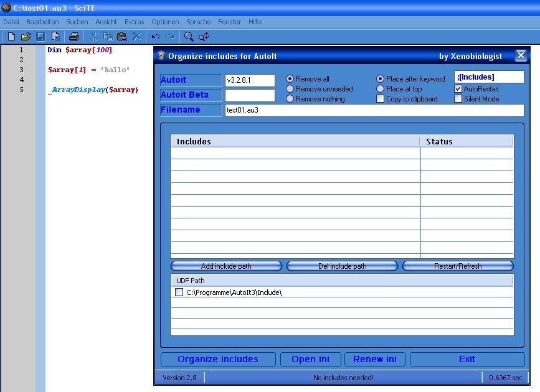The image size is (540, 392).
Task: Click the New document toolbar icon
Action: pyautogui.click(x=11, y=37)
